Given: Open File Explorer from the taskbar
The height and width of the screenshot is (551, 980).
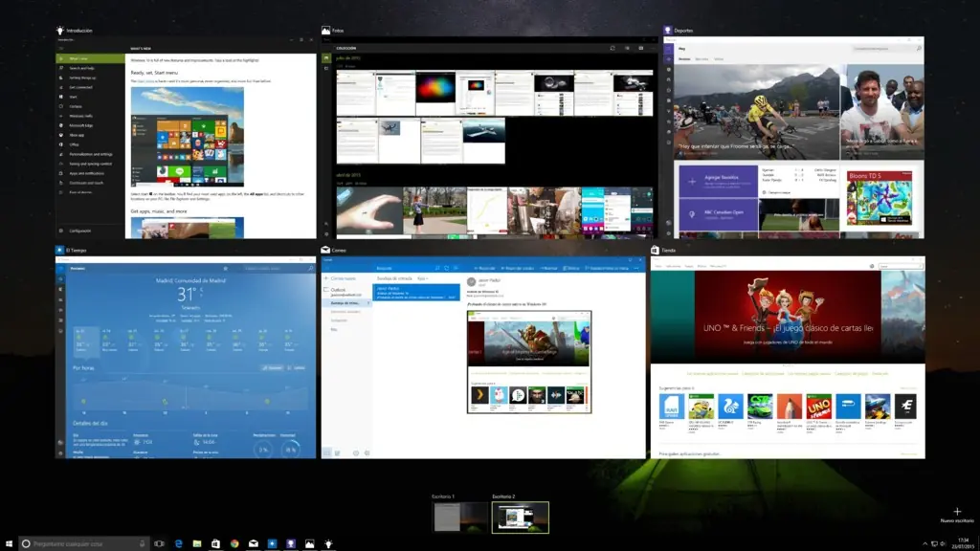Looking at the screenshot, I should [197, 543].
